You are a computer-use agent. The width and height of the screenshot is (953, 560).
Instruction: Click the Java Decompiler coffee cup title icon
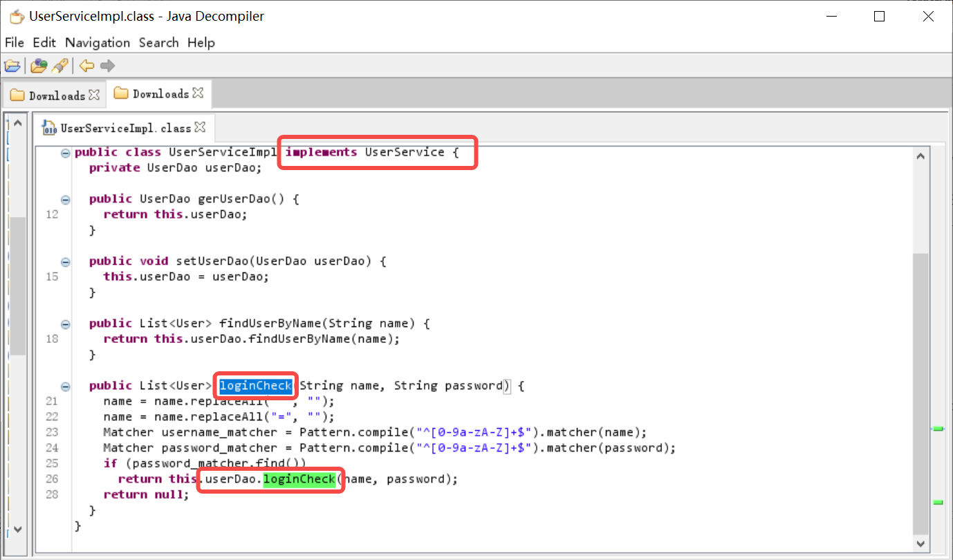(17, 16)
